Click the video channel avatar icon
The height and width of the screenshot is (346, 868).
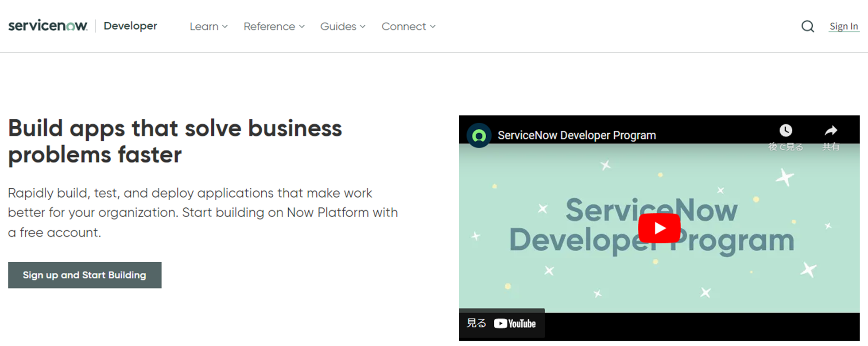click(479, 136)
